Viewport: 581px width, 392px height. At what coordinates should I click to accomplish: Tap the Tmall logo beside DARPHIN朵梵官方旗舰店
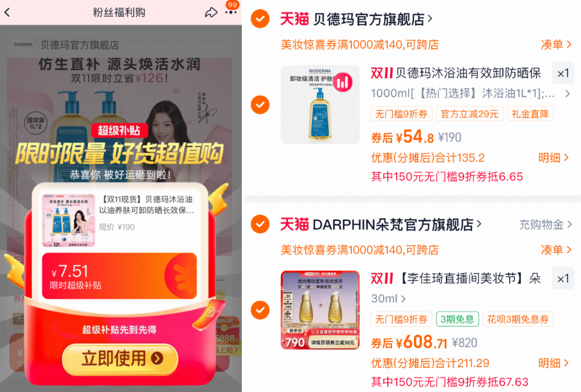click(294, 224)
